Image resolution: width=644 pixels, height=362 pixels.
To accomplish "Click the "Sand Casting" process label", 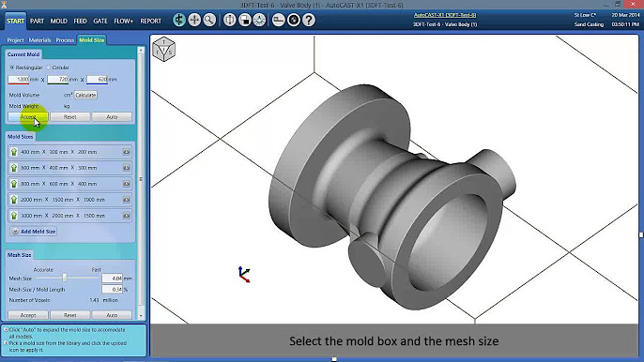I will (x=589, y=24).
